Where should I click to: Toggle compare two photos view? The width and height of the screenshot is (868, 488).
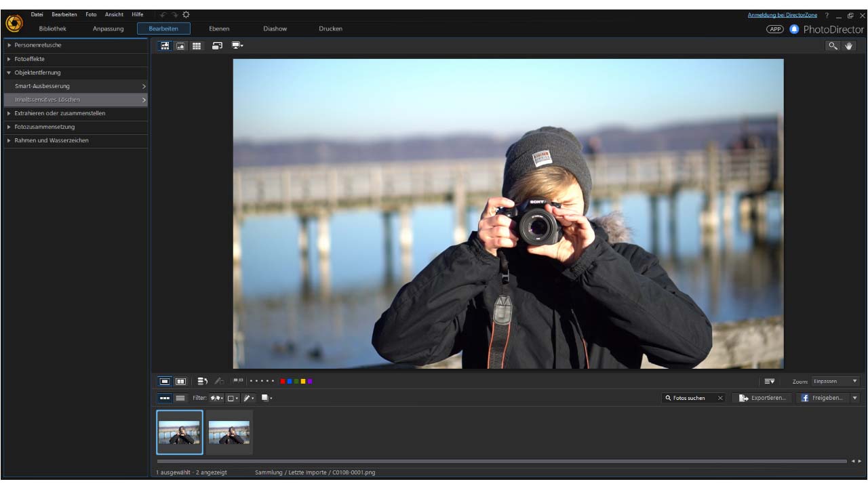[x=181, y=382]
